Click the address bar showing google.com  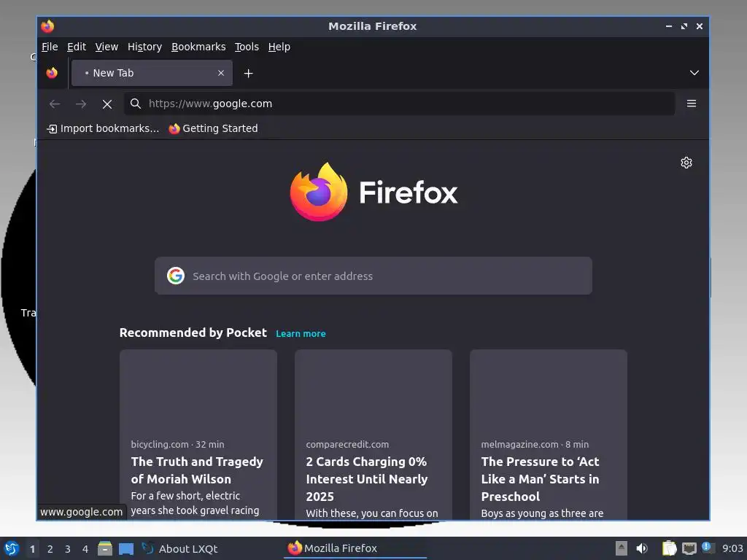[x=399, y=104]
